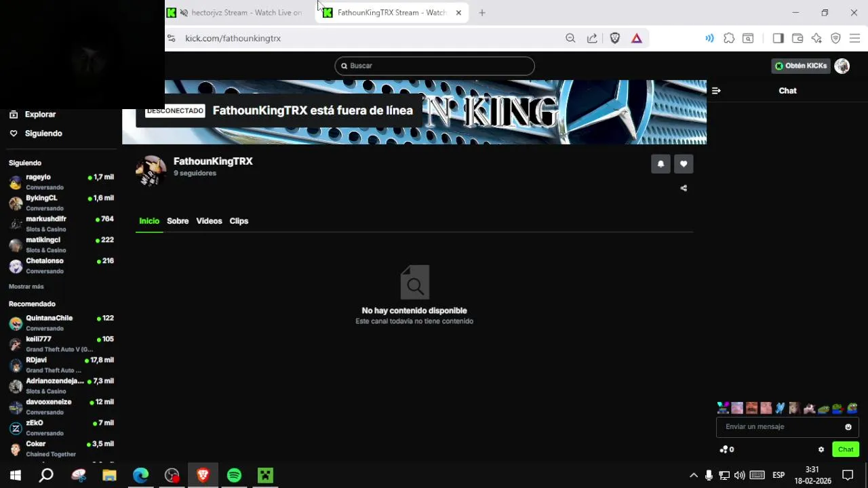Toggle the browser sidebar panel icon

778,38
